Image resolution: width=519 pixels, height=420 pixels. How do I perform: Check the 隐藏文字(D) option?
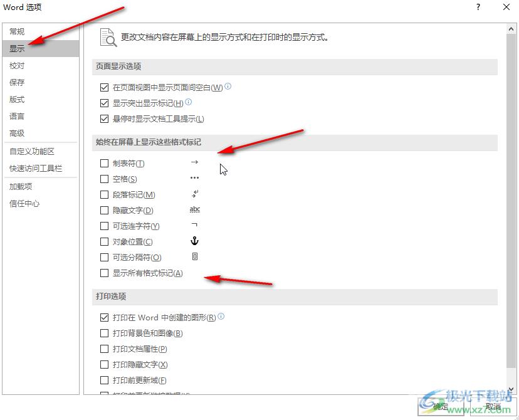point(104,210)
